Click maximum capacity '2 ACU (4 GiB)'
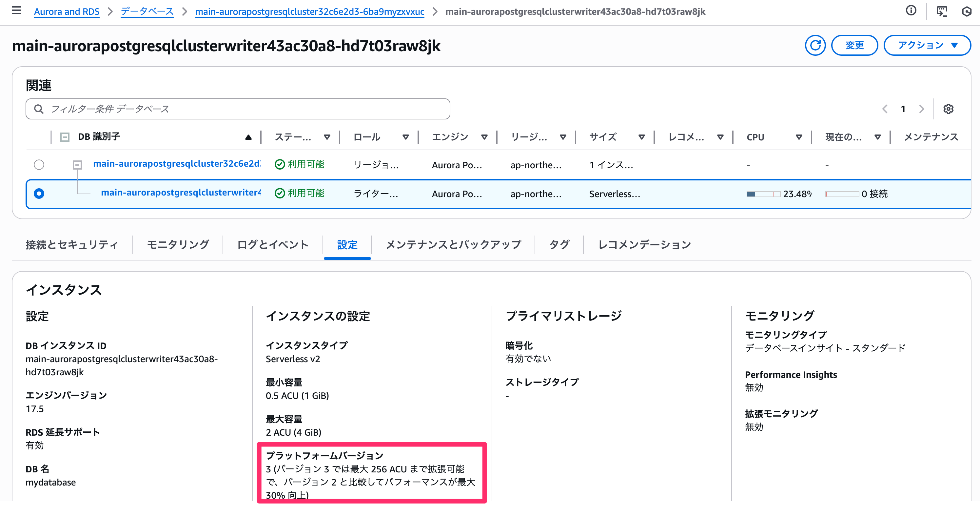This screenshot has width=980, height=517. pyautogui.click(x=294, y=432)
